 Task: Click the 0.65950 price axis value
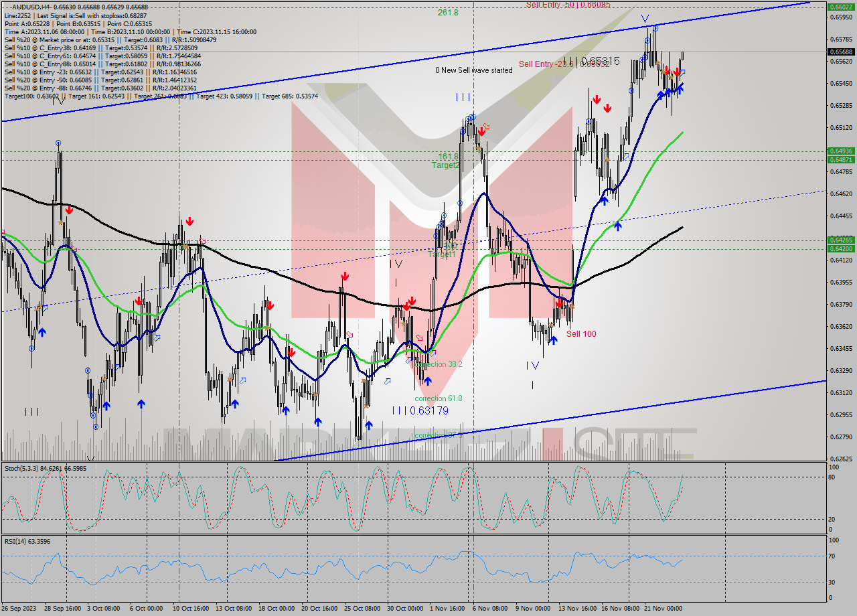[841, 17]
